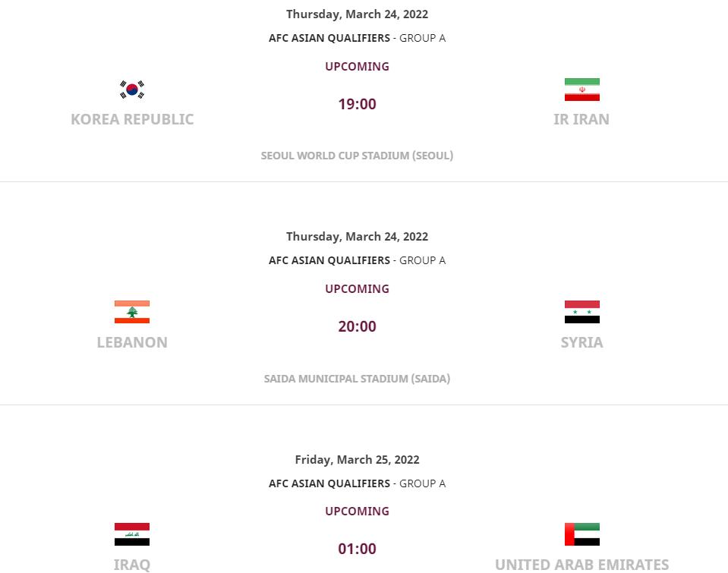The width and height of the screenshot is (728, 573).
Task: Open Saida Municipal Stadium venue text
Action: click(x=357, y=379)
